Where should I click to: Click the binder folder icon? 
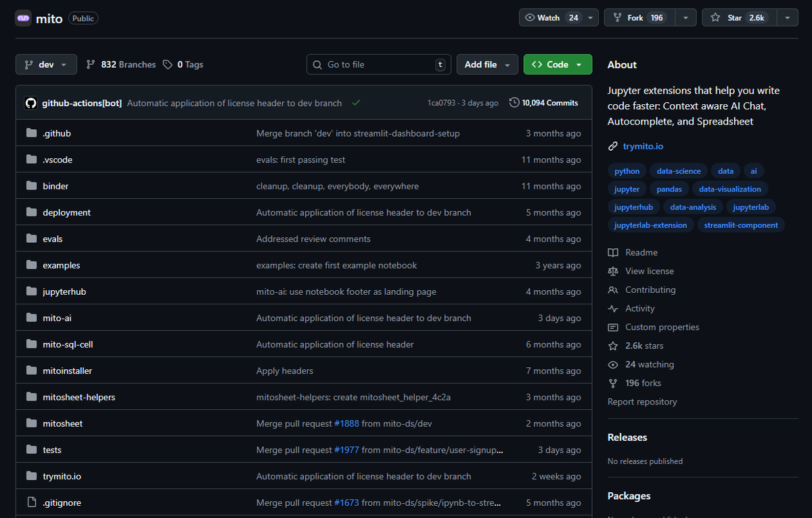(31, 186)
